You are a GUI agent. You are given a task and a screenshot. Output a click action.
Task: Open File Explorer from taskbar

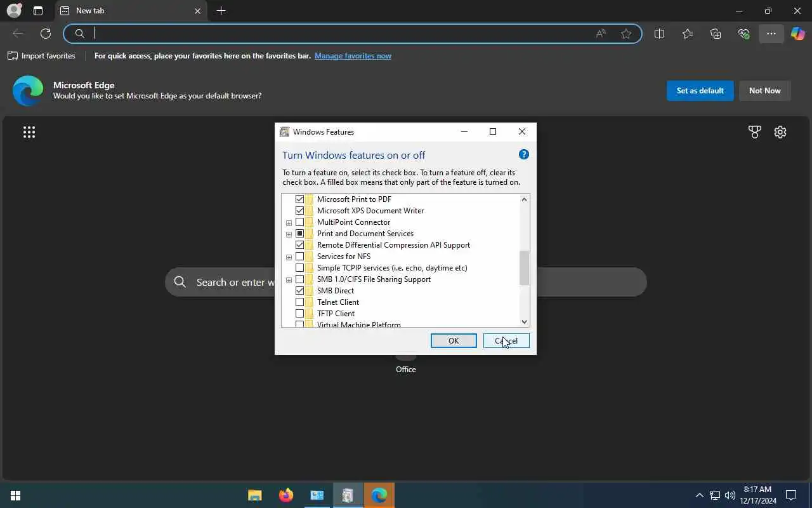255,495
